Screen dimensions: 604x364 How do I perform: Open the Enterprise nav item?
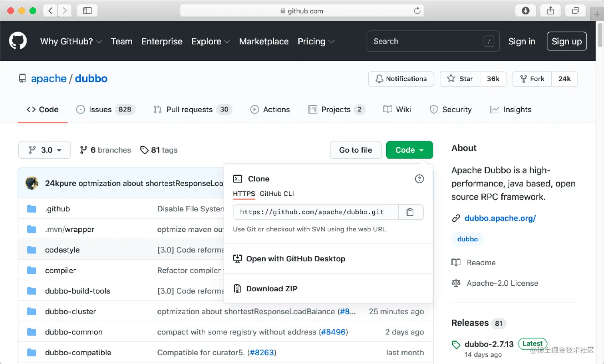[x=162, y=41]
